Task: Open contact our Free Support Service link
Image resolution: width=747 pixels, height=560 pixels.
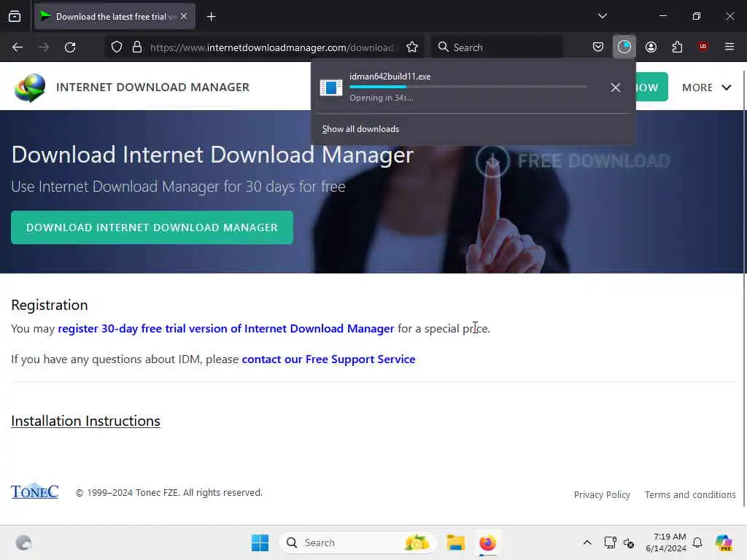Action: [329, 359]
